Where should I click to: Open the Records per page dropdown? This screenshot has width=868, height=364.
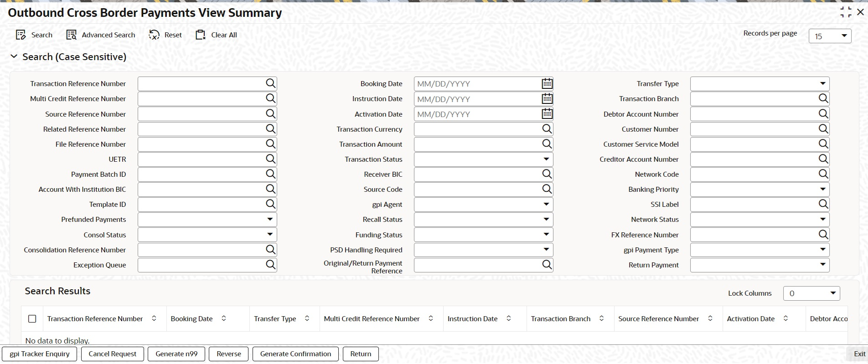tap(830, 36)
